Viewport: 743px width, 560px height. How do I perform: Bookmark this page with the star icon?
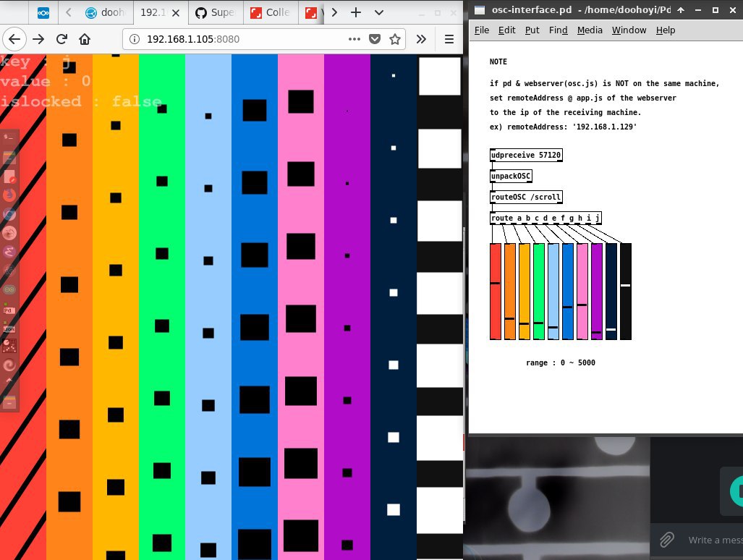[x=395, y=39]
